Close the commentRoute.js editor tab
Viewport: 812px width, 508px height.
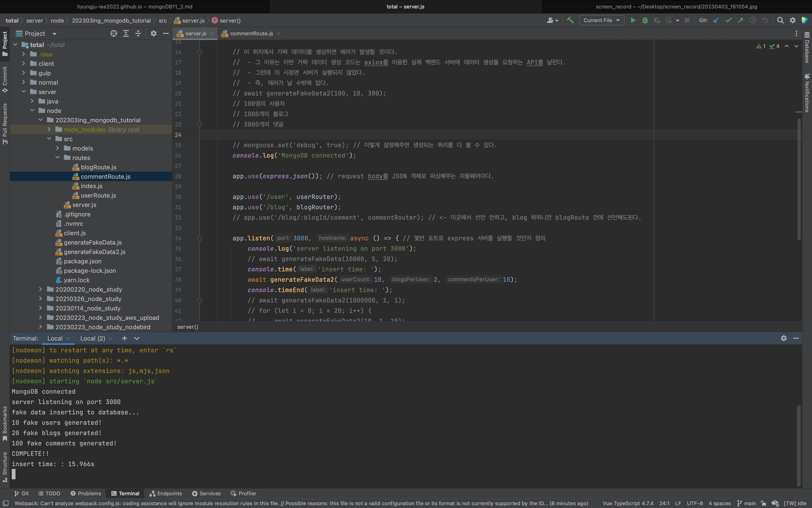(279, 33)
